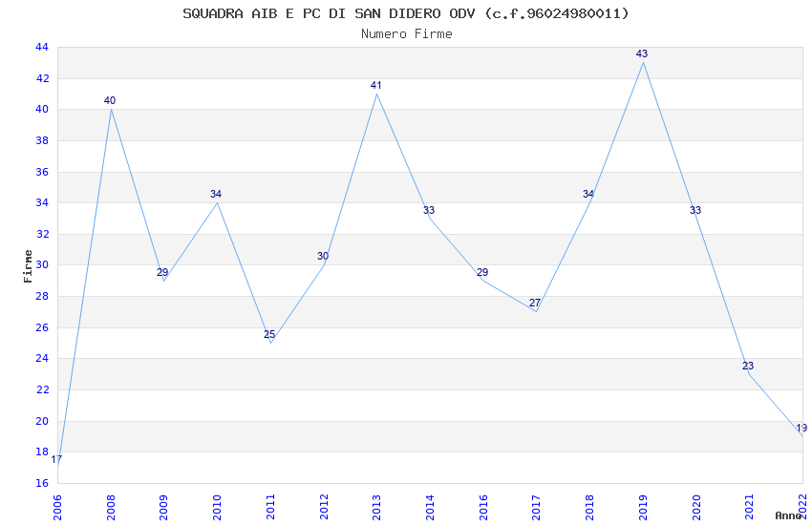
Task: Click the y-axis tick value 36
Action: tap(42, 172)
